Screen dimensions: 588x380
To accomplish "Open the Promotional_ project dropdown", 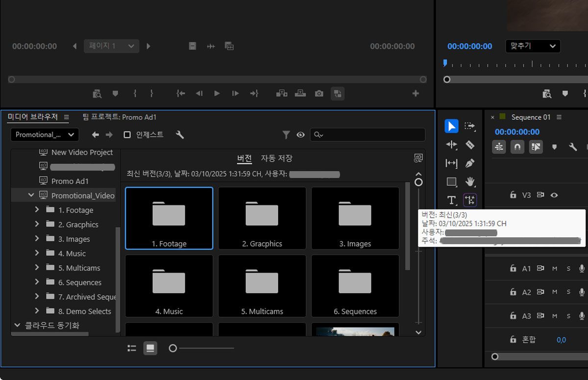I will (x=44, y=135).
